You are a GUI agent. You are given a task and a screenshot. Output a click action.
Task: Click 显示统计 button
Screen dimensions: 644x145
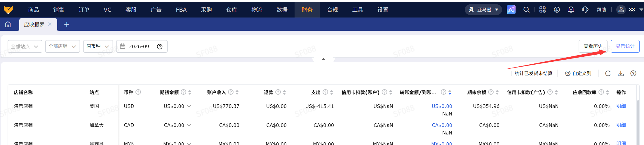tap(625, 46)
